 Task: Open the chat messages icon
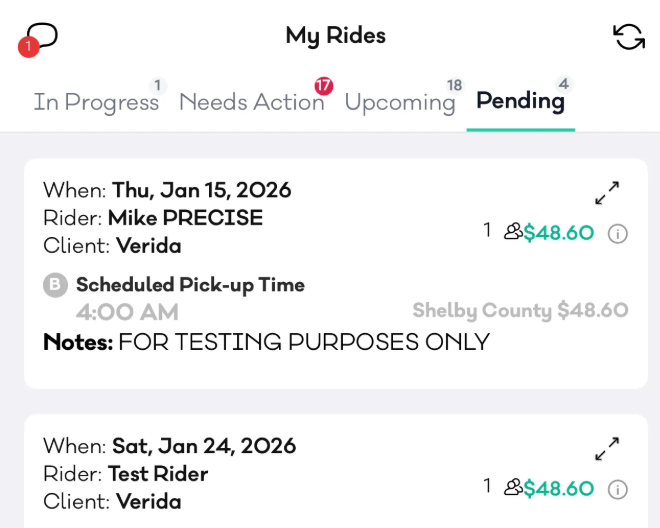coord(40,36)
